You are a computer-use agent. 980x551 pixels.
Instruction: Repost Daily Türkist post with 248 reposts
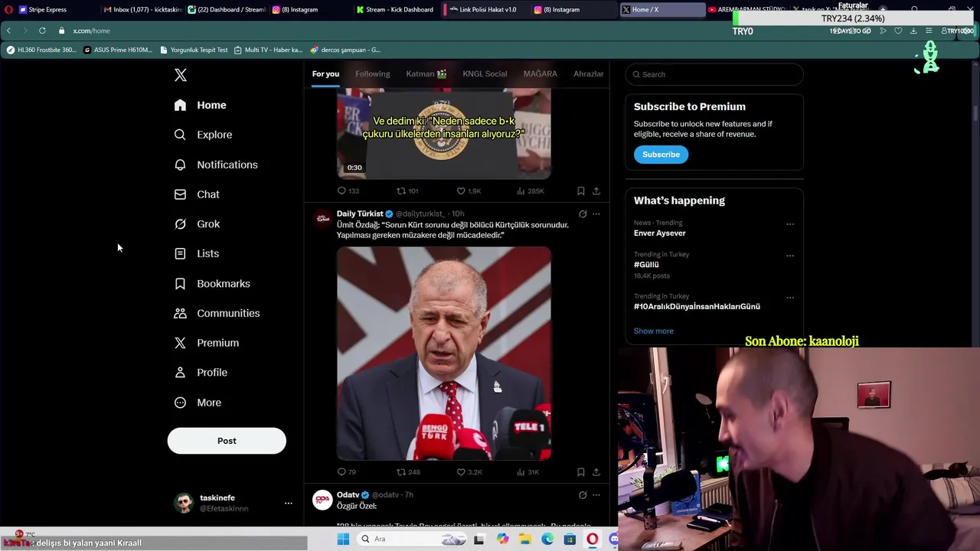408,472
